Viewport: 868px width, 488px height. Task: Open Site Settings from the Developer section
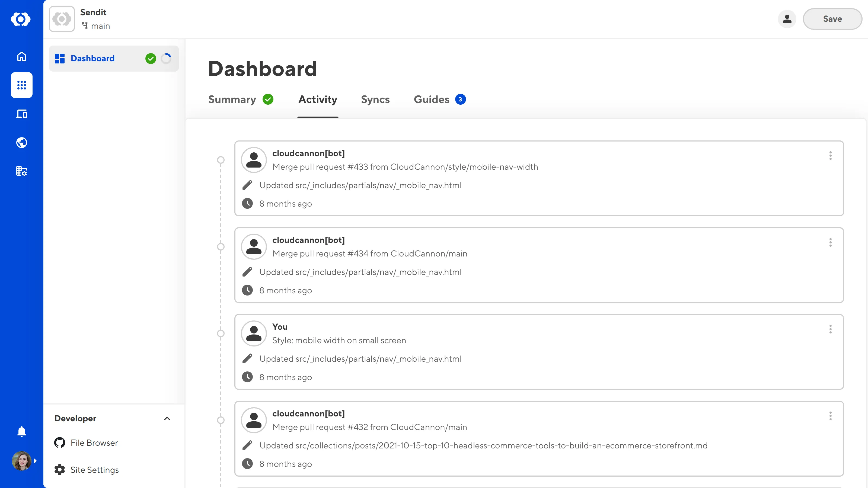(x=94, y=470)
